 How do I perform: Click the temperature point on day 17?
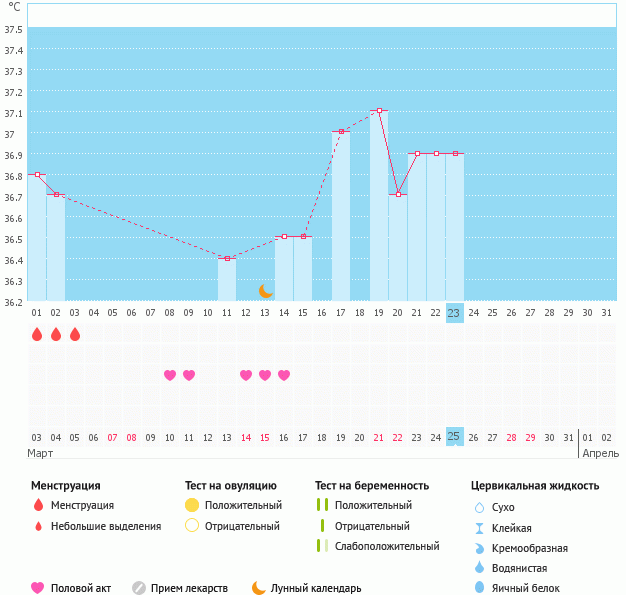(341, 131)
